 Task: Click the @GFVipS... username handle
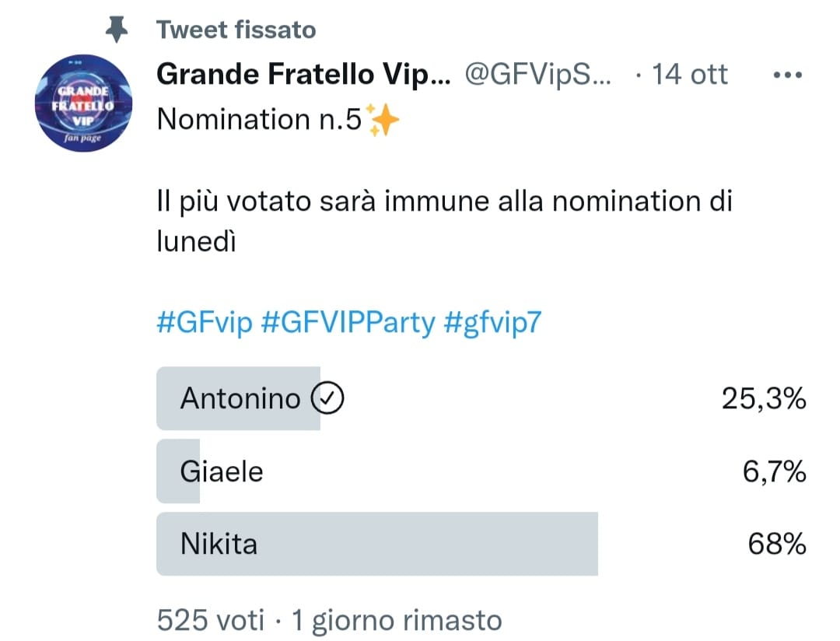537,75
